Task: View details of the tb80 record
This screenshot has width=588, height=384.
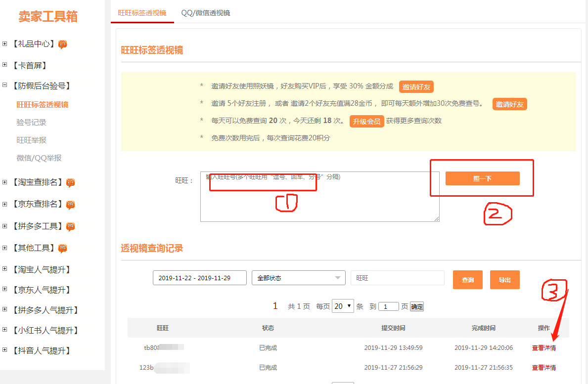Action: click(544, 347)
